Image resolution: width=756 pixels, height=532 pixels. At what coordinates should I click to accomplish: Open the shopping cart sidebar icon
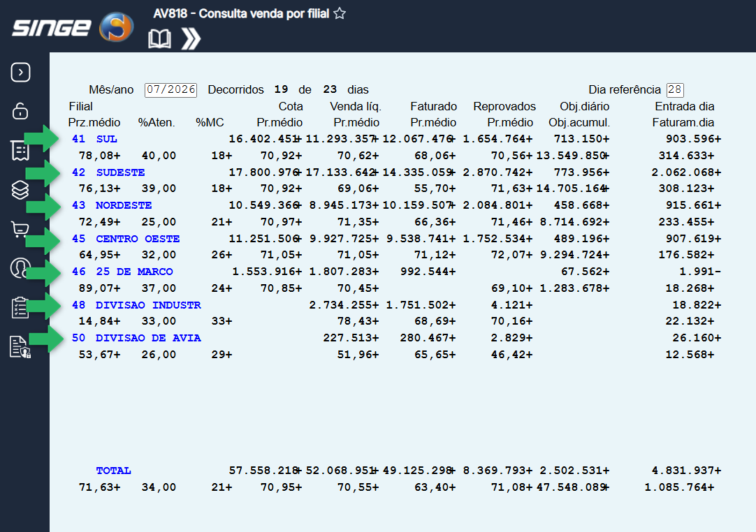[20, 230]
